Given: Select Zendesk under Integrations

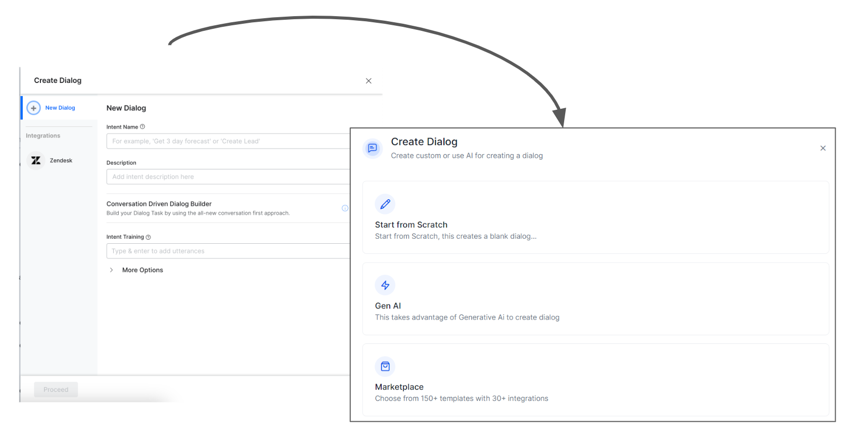Looking at the screenshot, I should 61,160.
